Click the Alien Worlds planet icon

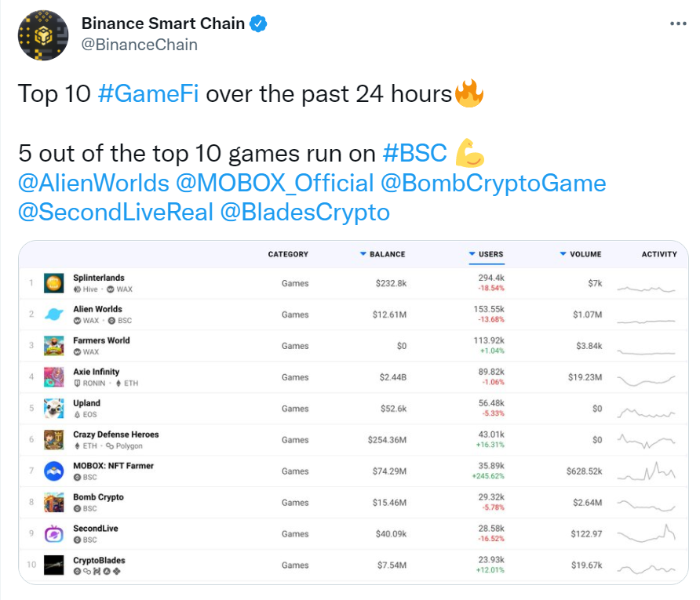tap(53, 314)
